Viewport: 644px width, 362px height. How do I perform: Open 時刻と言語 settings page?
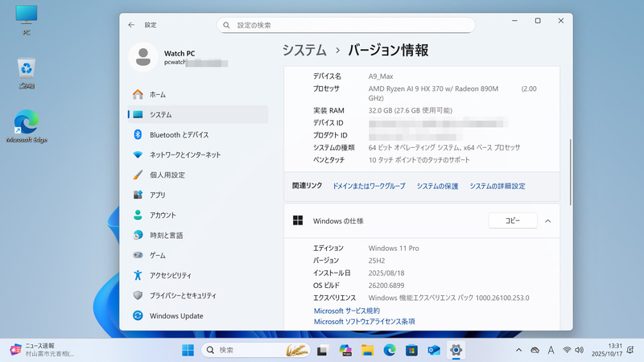click(x=198, y=235)
